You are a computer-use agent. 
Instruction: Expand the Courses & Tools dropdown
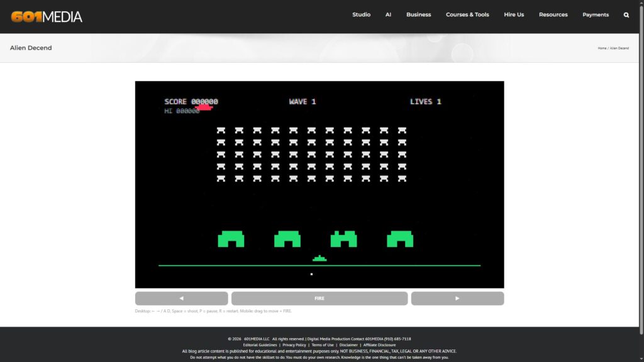467,14
